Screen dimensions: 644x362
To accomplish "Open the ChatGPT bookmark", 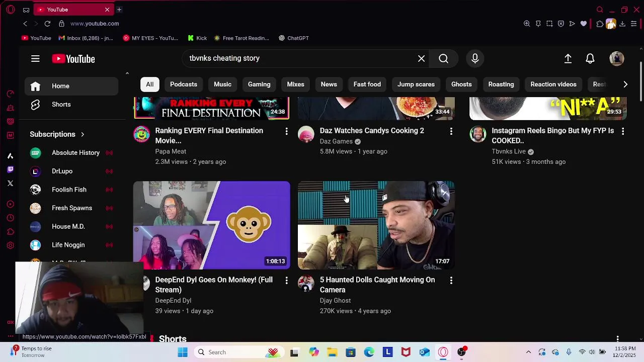I will tap(294, 38).
